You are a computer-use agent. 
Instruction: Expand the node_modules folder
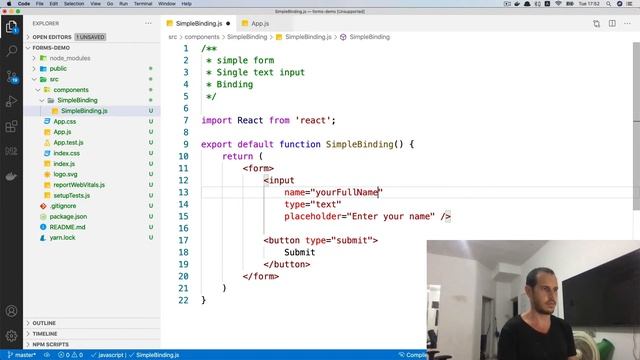(x=69, y=58)
